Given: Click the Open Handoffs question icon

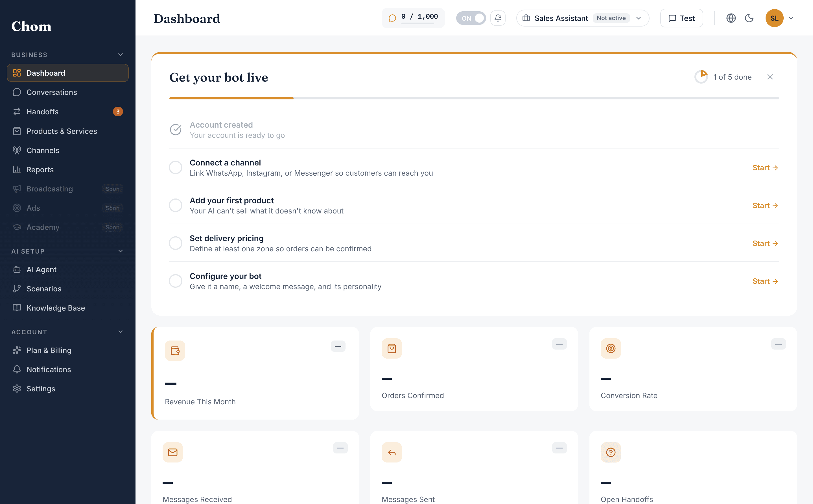Looking at the screenshot, I should pos(610,452).
